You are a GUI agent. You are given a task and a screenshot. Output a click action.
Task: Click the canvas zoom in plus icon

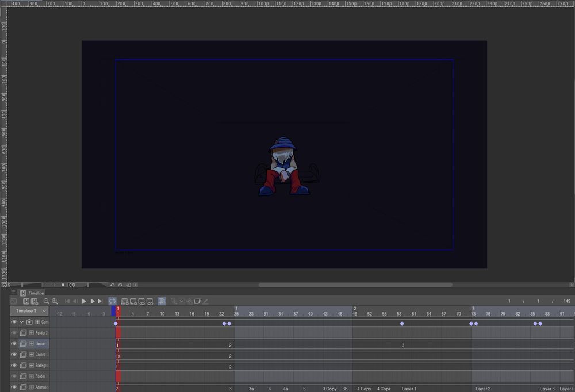click(x=55, y=285)
